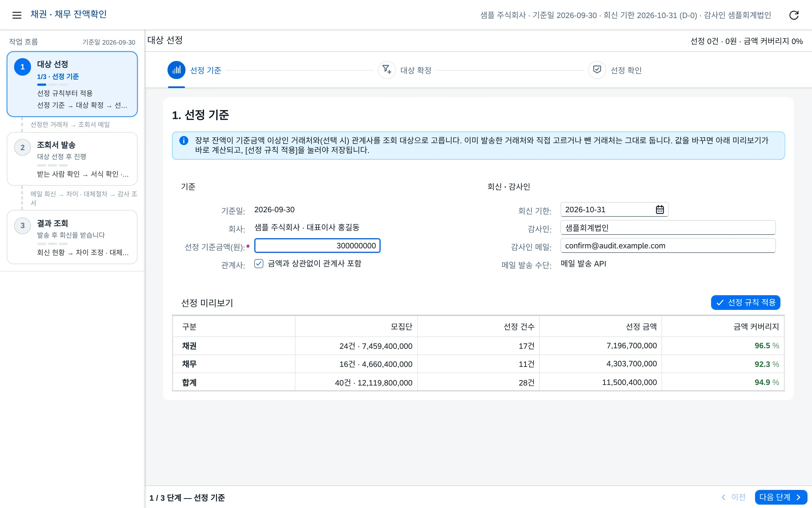Open the hamburger navigation menu
This screenshot has height=508, width=812.
pyautogui.click(x=17, y=15)
